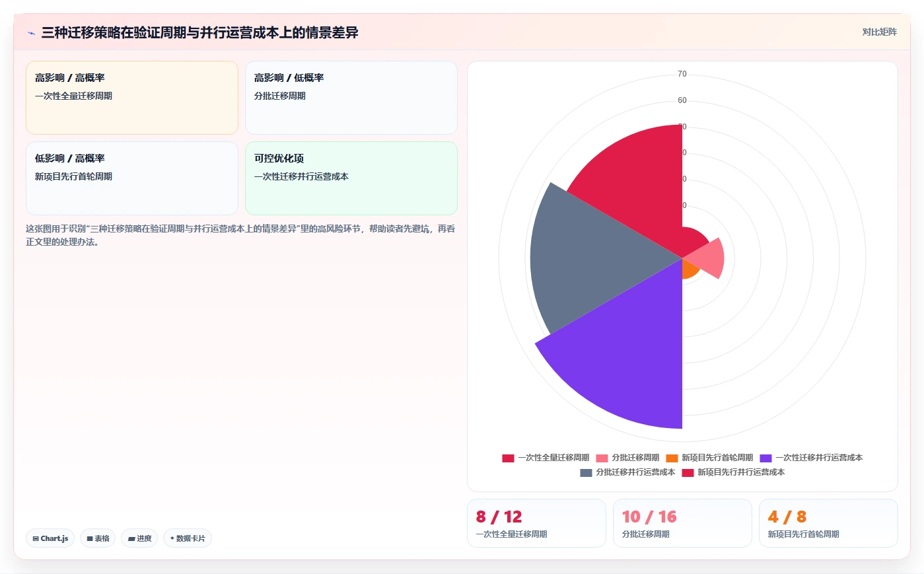The height and width of the screenshot is (574, 924).
Task: Click the chart axis label 70
Action: (682, 74)
